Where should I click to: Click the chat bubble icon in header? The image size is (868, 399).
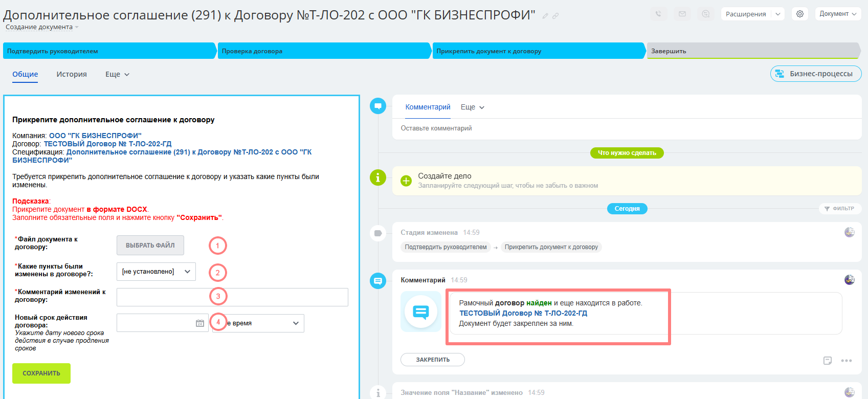pos(706,14)
